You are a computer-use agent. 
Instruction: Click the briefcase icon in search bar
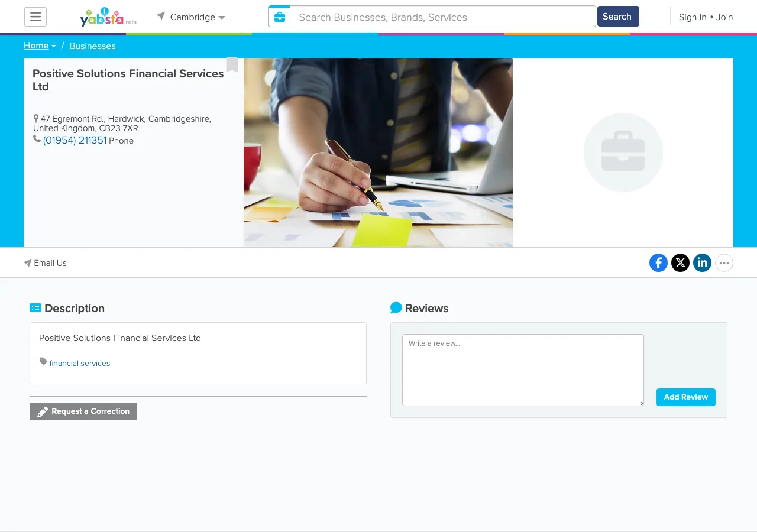point(279,17)
